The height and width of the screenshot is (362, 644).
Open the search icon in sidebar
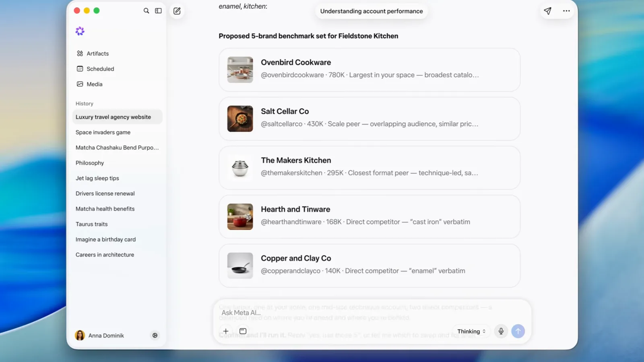coord(146,11)
